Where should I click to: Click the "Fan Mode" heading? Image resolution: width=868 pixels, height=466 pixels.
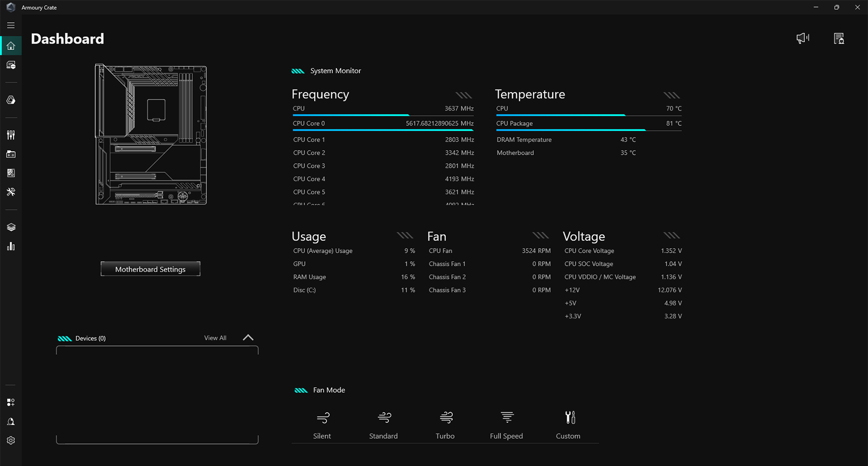(x=329, y=390)
